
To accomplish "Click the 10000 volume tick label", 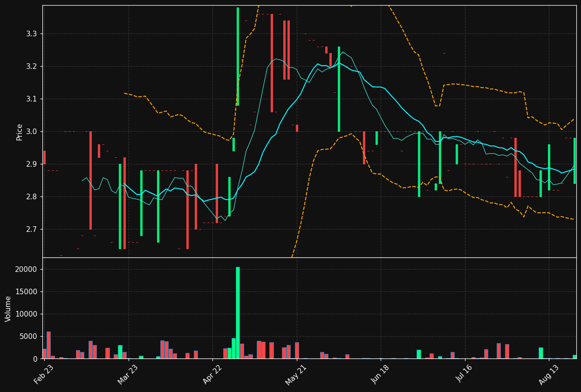I will click(x=26, y=314).
